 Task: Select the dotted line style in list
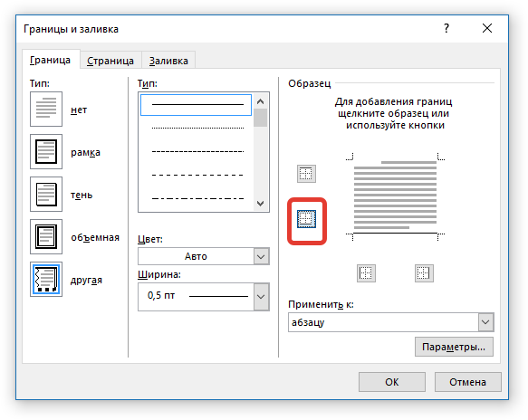click(197, 128)
